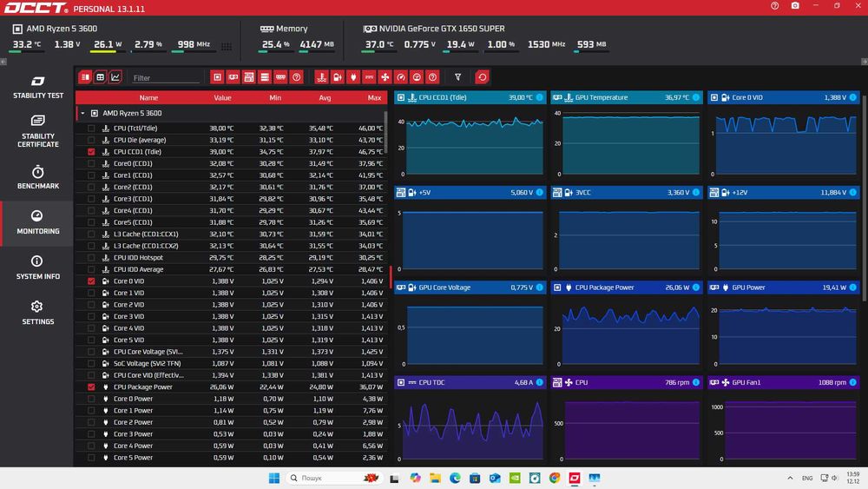
Task: Click the CPU Core Voltage (SVI... row
Action: click(232, 352)
